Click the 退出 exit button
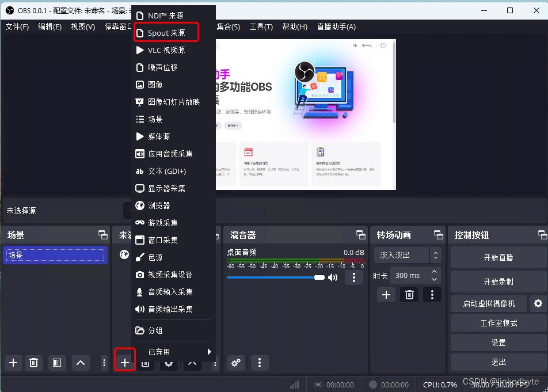 tap(498, 362)
